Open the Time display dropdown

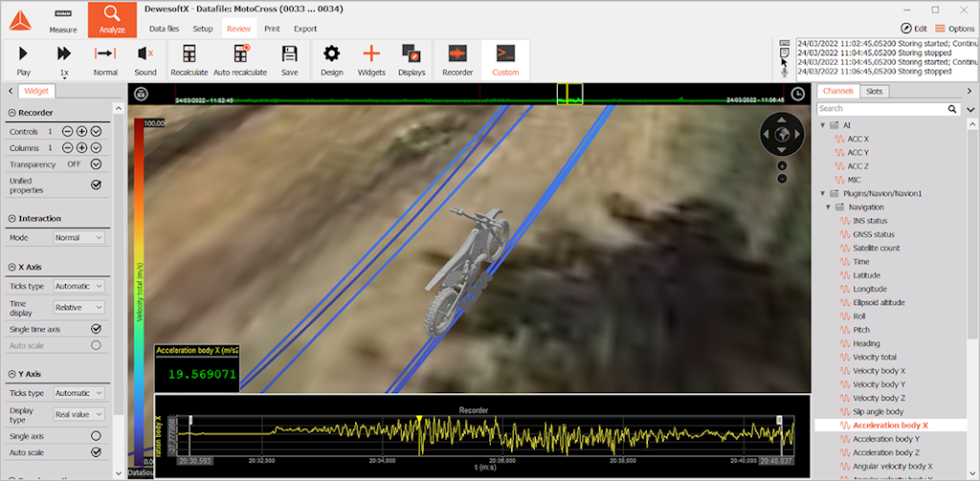click(x=78, y=307)
